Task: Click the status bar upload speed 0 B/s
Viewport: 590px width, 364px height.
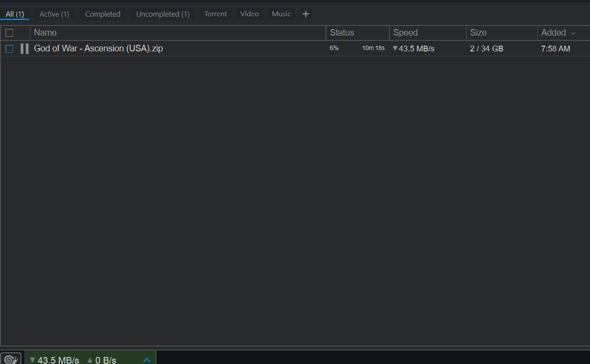Action: pos(101,360)
